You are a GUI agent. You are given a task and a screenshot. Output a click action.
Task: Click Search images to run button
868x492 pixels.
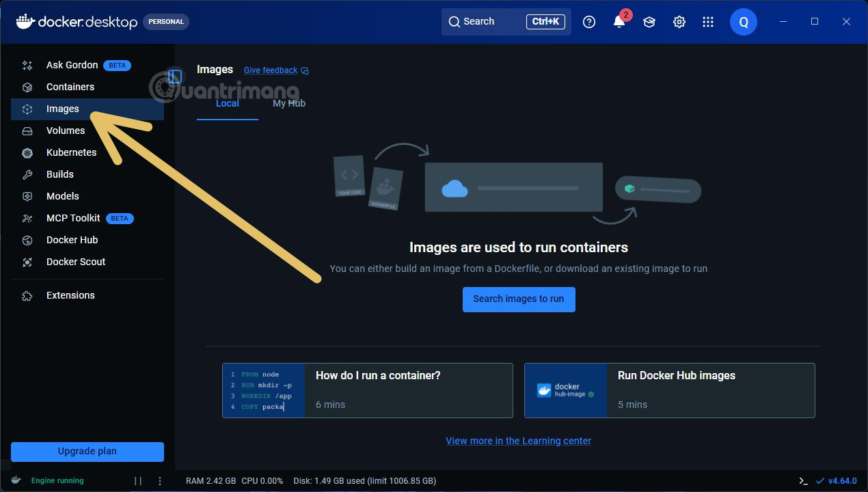point(519,299)
